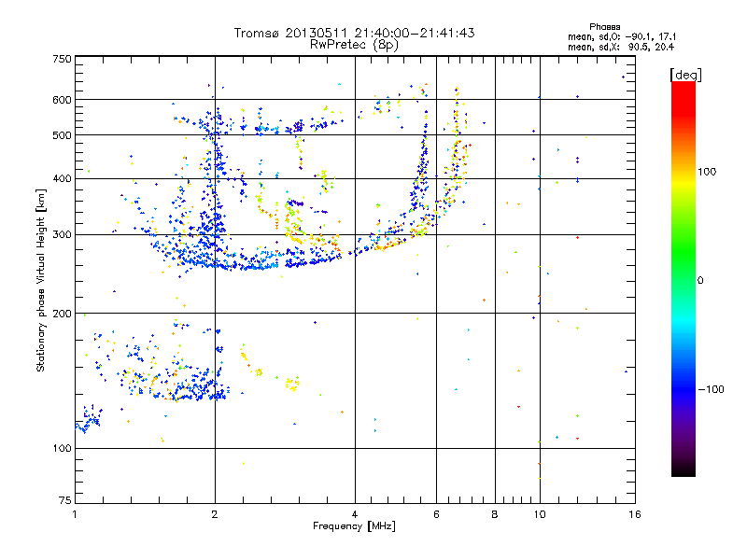
Task: Click the 'Phases' header text
Action: (x=604, y=27)
